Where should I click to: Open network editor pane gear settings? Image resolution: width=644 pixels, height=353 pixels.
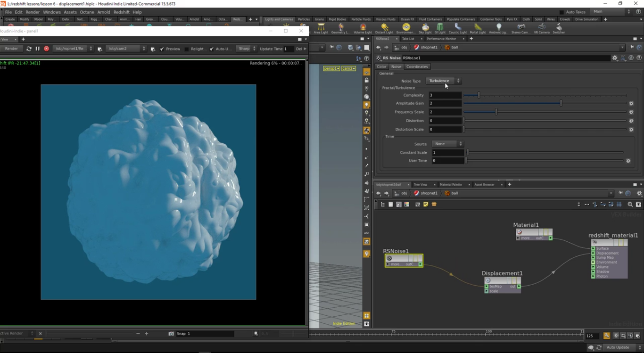click(x=639, y=193)
